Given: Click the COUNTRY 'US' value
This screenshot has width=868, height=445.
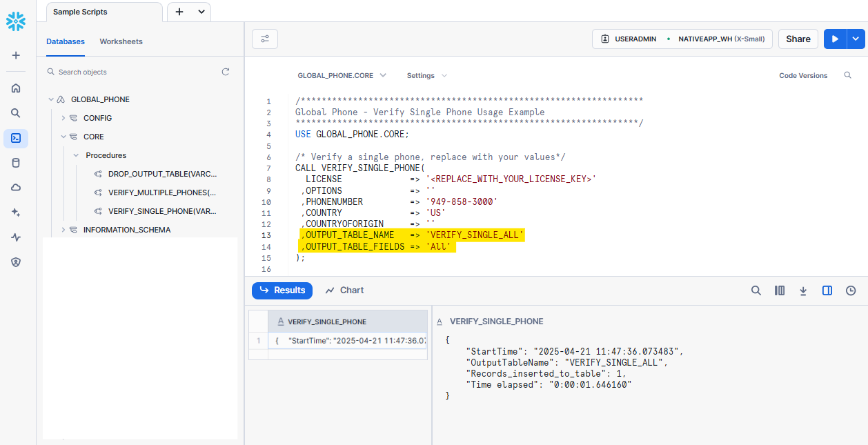Looking at the screenshot, I should point(435,213).
